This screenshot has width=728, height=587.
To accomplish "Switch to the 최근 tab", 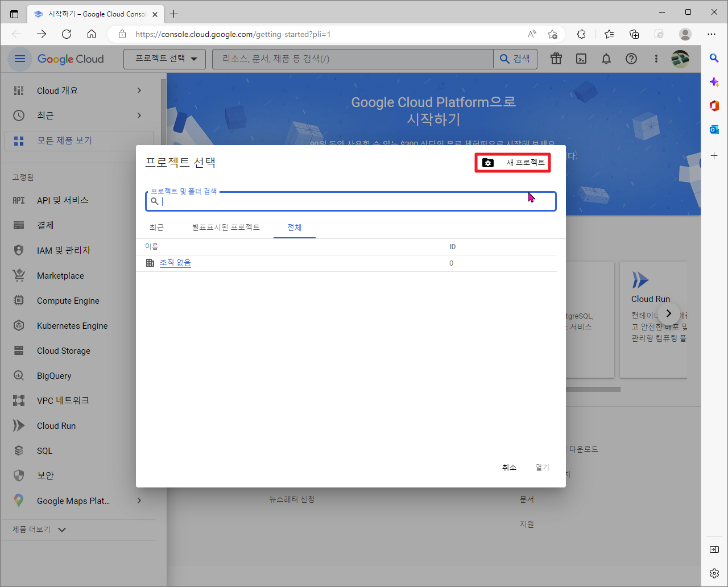I will coord(156,228).
